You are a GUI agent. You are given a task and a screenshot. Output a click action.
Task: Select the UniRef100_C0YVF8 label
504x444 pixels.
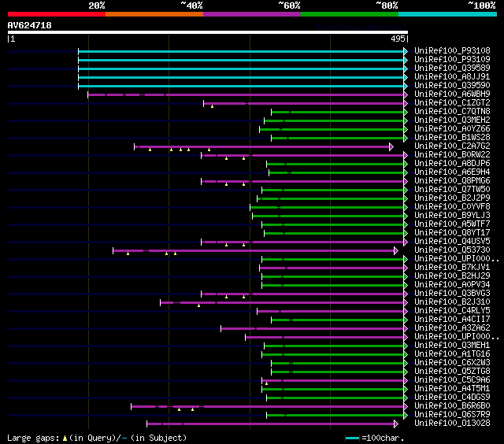pyautogui.click(x=452, y=207)
